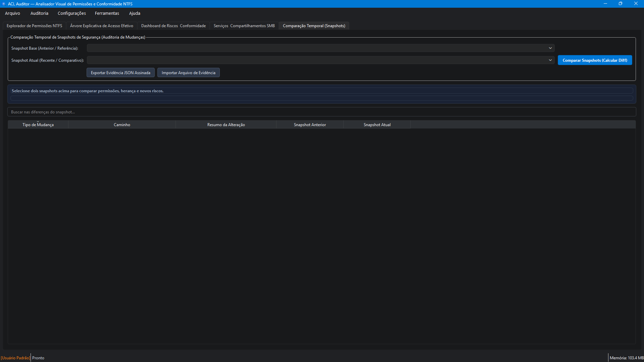Click the Selecione dois snapshots instruction text
Image resolution: width=644 pixels, height=362 pixels.
88,91
